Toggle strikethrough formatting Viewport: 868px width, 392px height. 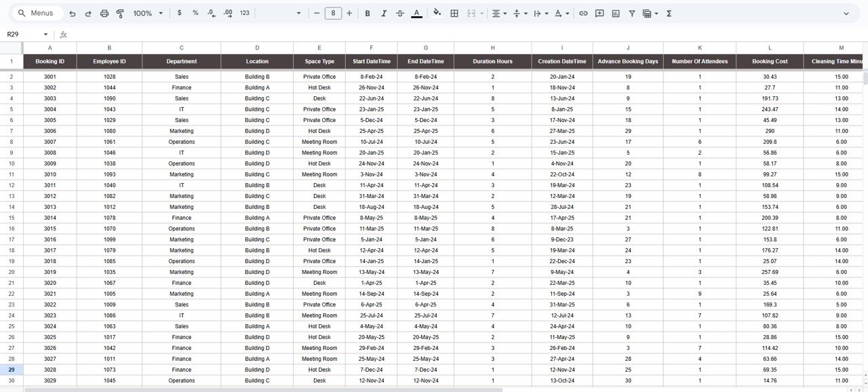(x=400, y=14)
